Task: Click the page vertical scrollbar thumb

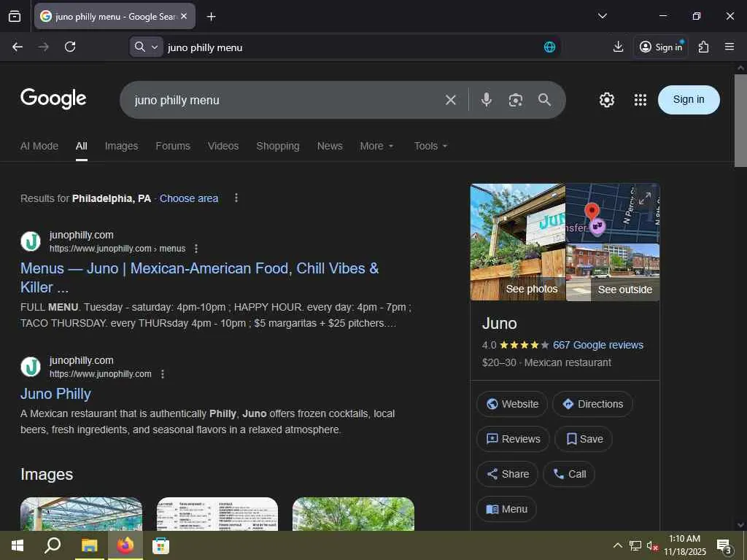Action: (740, 120)
